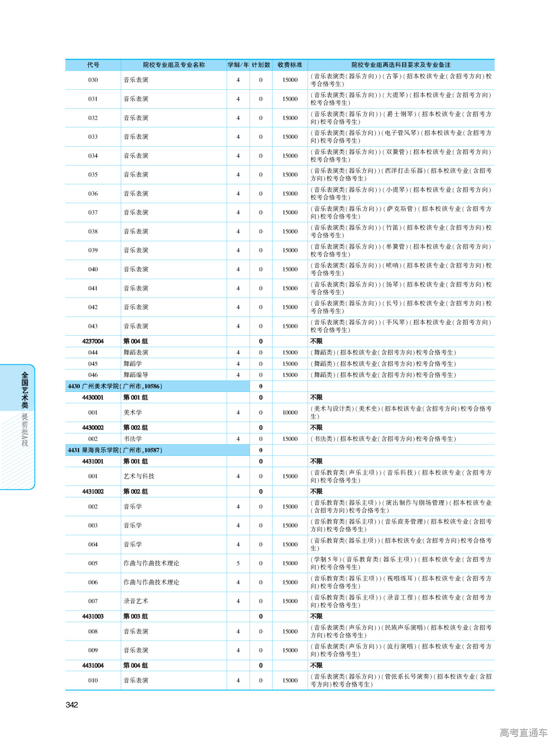Click the 舞蹈编导 major name
560x750 pixels.
136,375
